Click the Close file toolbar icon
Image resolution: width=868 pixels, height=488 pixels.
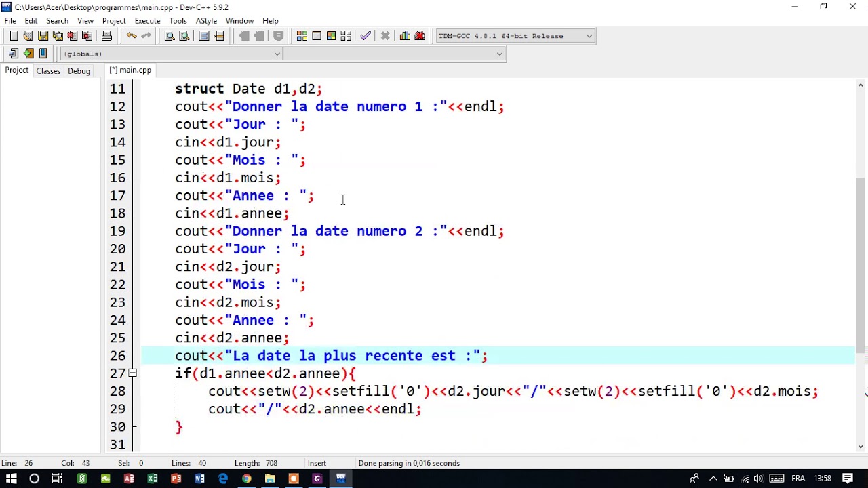(x=72, y=36)
